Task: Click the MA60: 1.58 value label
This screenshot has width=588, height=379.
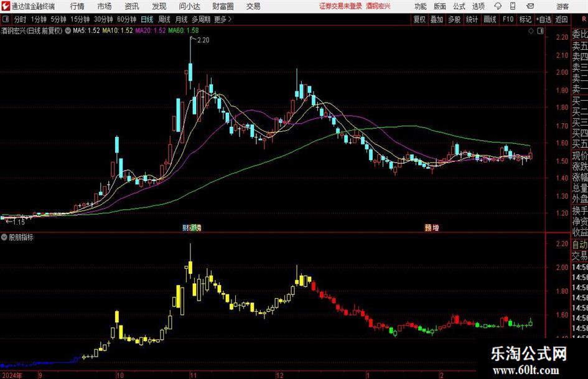Action: point(184,30)
